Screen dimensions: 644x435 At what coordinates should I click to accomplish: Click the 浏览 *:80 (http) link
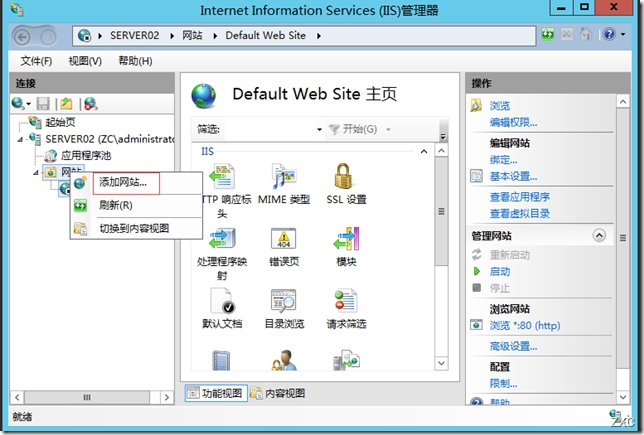(x=525, y=326)
